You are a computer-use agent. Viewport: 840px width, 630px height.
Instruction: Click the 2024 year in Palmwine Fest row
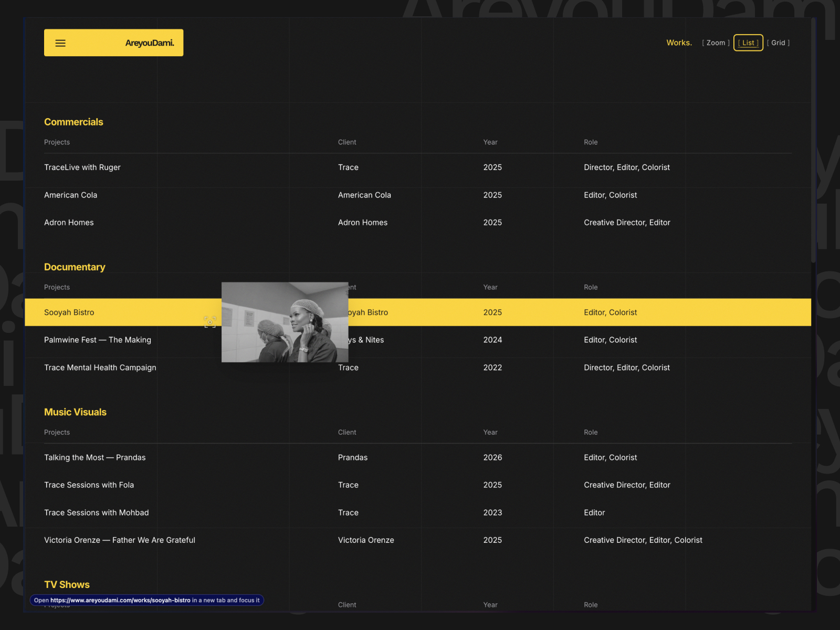(492, 340)
